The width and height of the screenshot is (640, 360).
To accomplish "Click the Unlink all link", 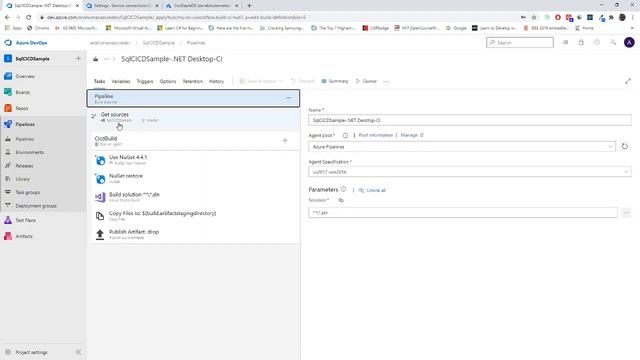I will point(372,190).
